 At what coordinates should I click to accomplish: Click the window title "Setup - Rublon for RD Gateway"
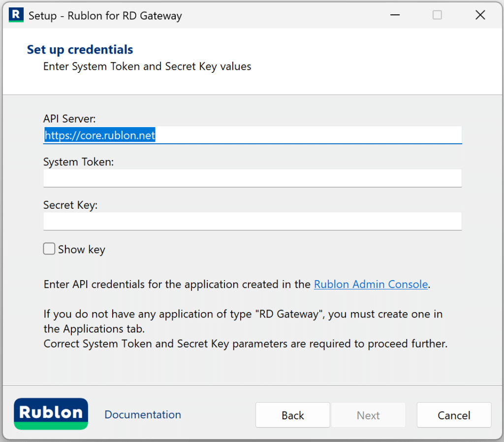tap(105, 16)
